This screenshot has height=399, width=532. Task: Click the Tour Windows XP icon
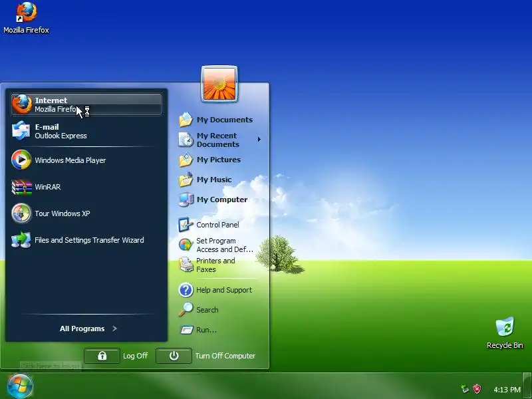[x=21, y=213]
